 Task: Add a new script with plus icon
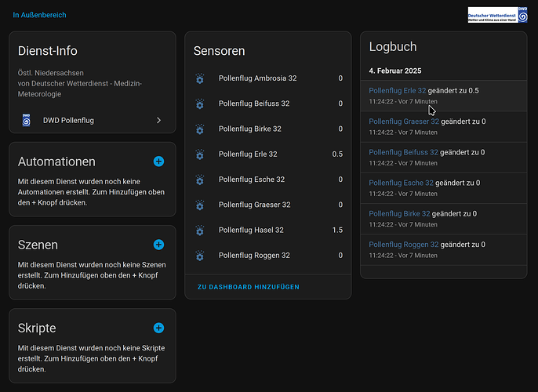[x=158, y=328]
